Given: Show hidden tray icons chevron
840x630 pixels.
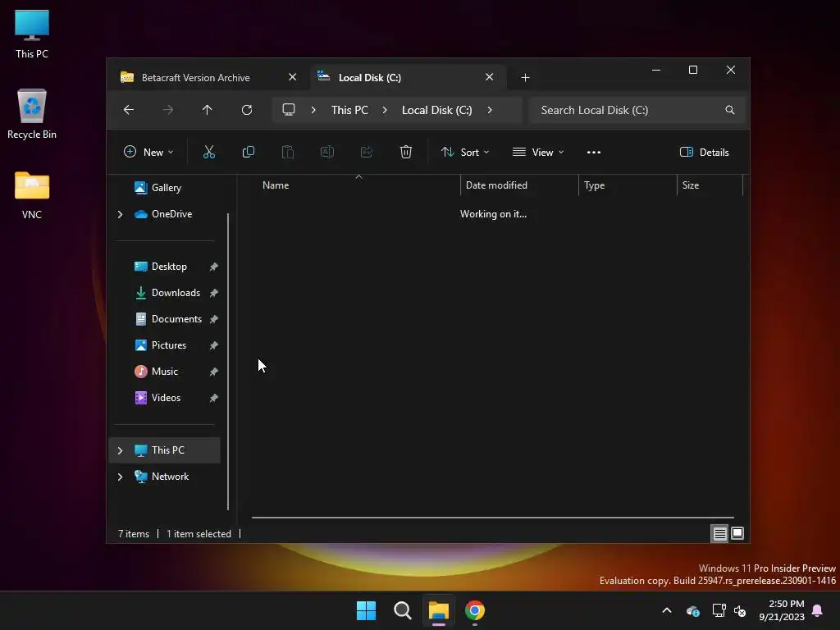Looking at the screenshot, I should pos(666,610).
